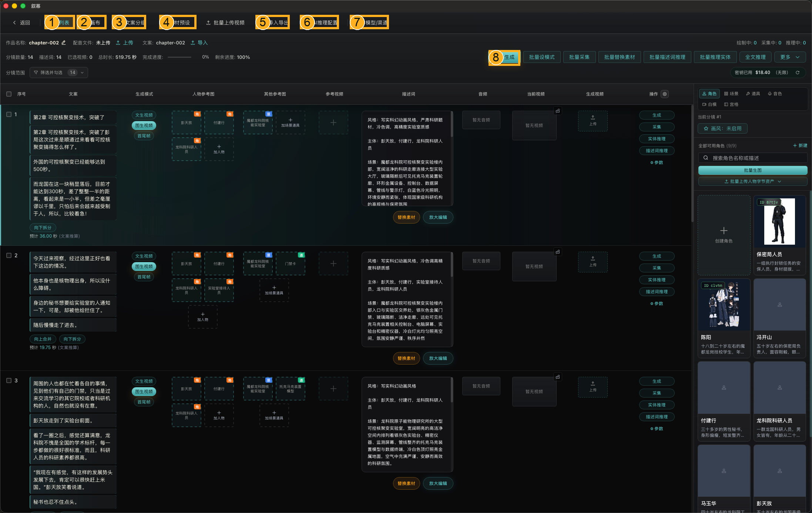Open the 画风: 未启用 selector
The image size is (812, 513).
point(722,128)
